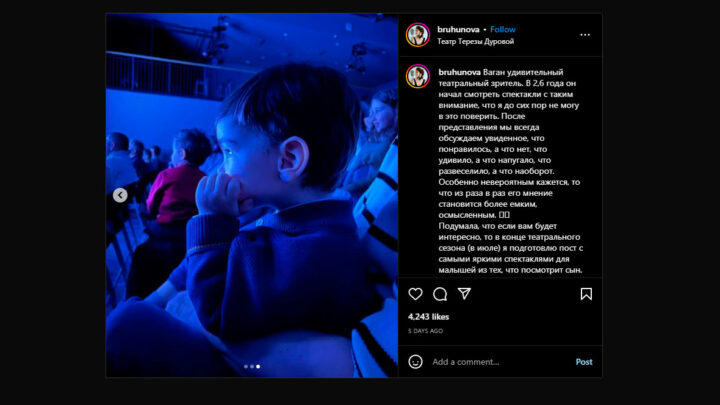Image resolution: width=720 pixels, height=405 pixels.
Task: Open Театр Терезы Дуровой location
Action: [x=475, y=41]
